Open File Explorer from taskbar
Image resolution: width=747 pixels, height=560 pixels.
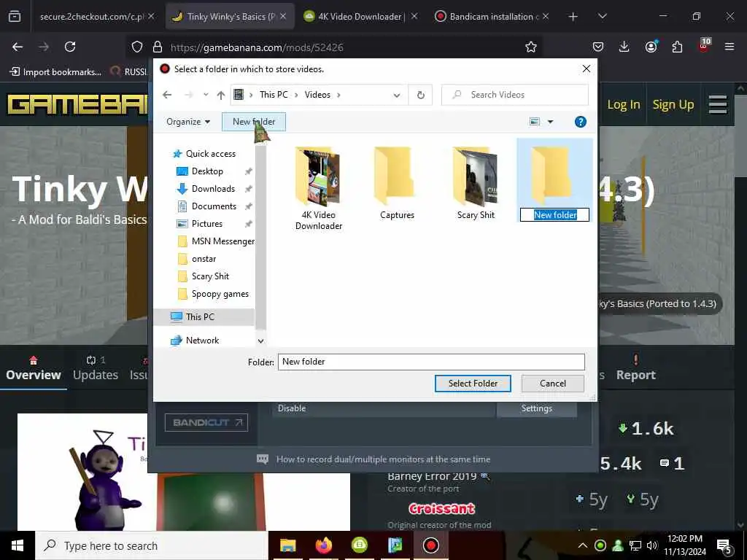click(x=287, y=545)
